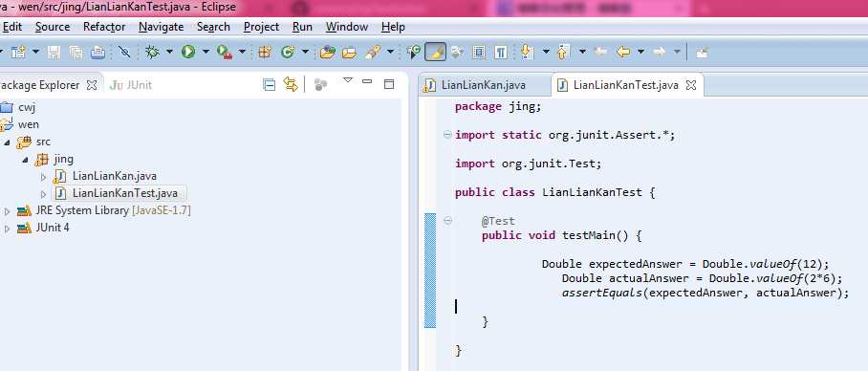The width and height of the screenshot is (868, 371).
Task: Click the Print icon in toolbar
Action: point(98,52)
